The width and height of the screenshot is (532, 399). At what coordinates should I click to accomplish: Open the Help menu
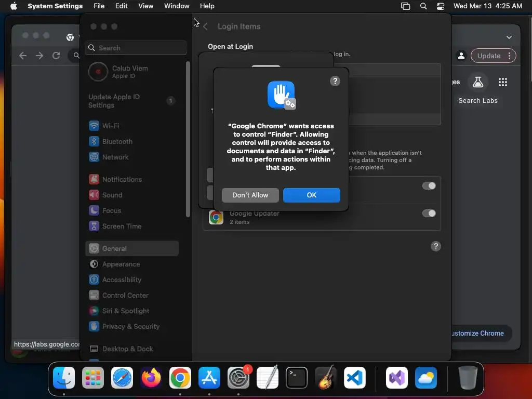(207, 6)
